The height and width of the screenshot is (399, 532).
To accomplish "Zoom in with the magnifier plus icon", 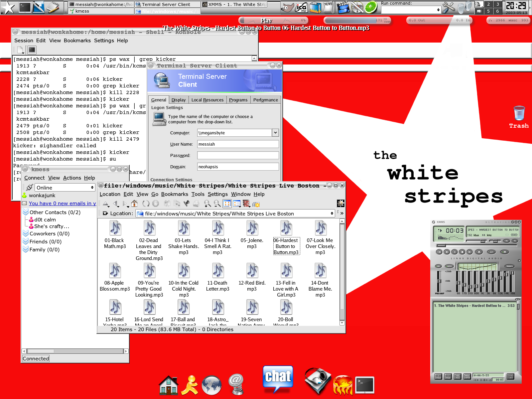I will [207, 203].
